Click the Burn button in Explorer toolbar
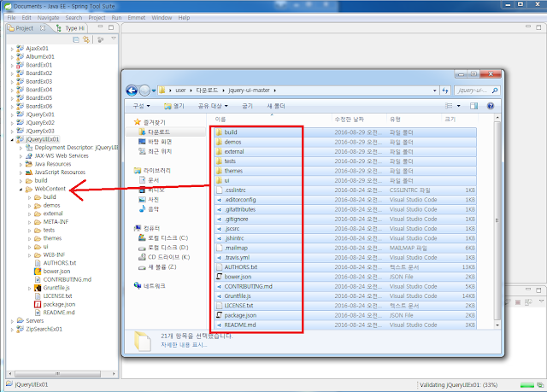Viewport: 547px width, 392px height. click(247, 106)
